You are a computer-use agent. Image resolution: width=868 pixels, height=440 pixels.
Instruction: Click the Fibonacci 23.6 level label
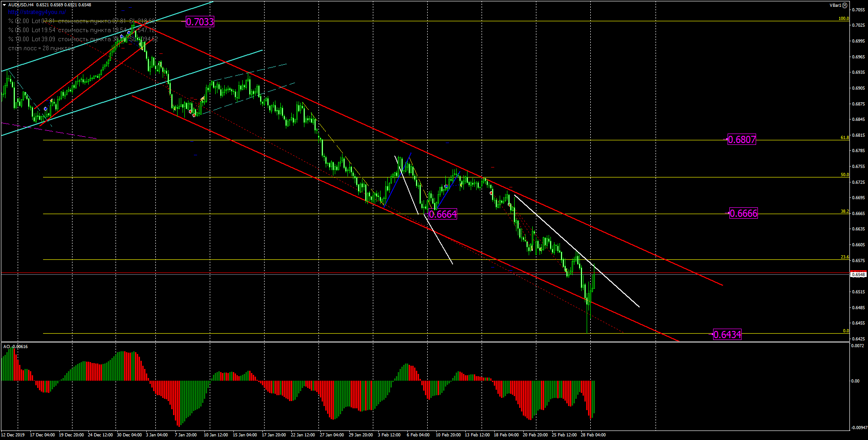pos(844,257)
